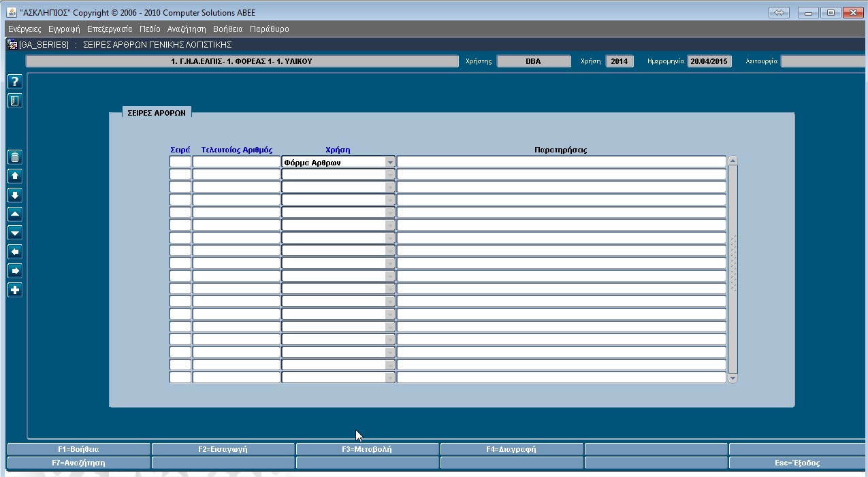This screenshot has width=868, height=477.
Task: Click the right arrow sidebar icon
Action: point(15,271)
